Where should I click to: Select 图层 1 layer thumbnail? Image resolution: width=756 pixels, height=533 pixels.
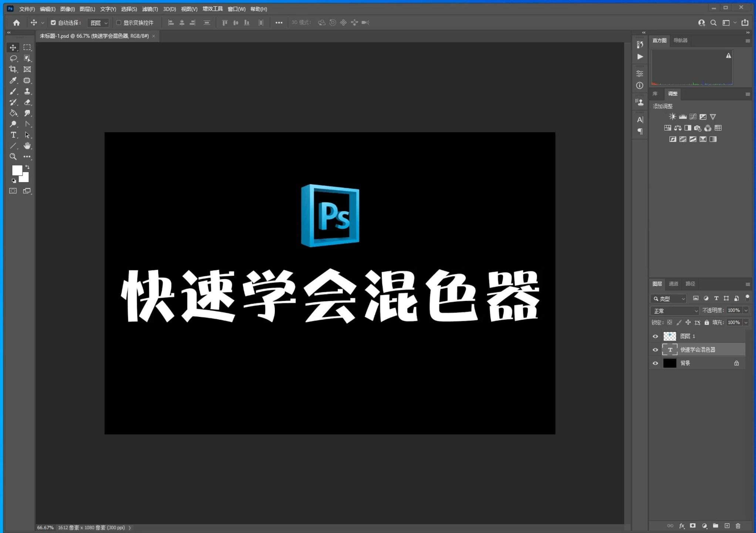669,336
